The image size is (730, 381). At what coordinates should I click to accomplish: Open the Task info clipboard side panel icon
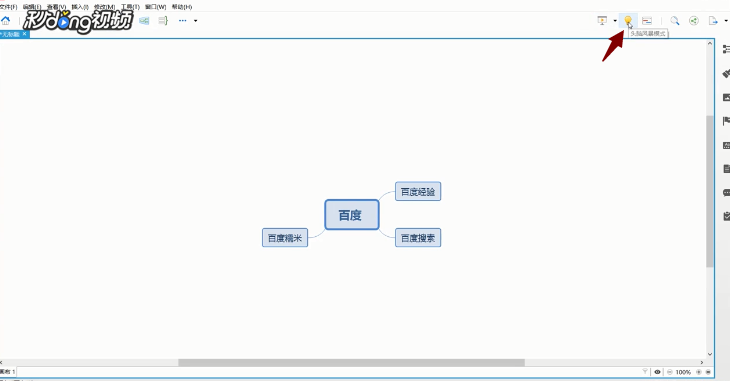tap(726, 216)
